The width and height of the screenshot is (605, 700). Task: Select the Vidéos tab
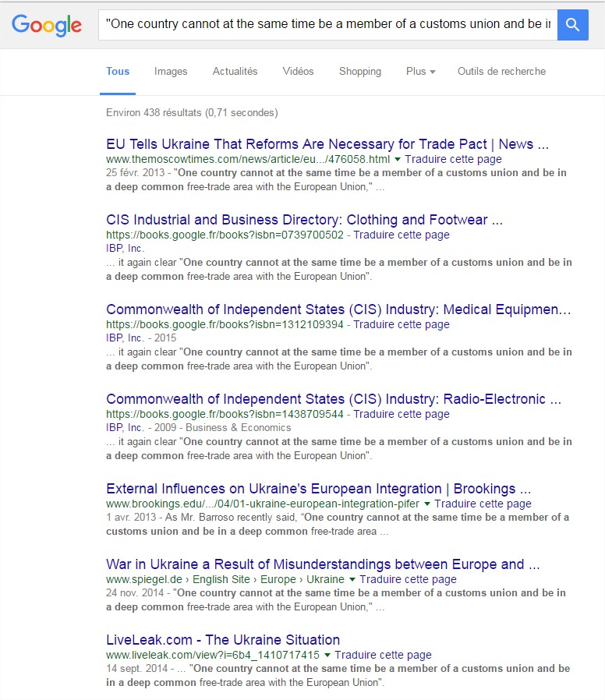click(x=298, y=72)
